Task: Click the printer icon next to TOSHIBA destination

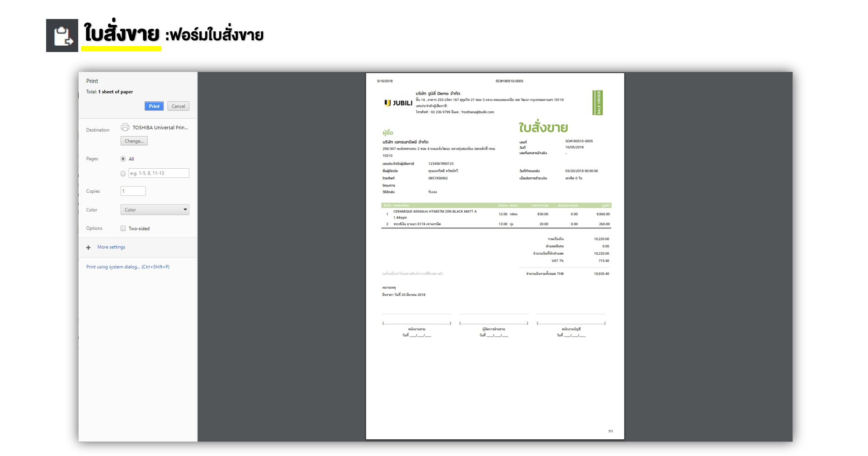Action: click(125, 127)
